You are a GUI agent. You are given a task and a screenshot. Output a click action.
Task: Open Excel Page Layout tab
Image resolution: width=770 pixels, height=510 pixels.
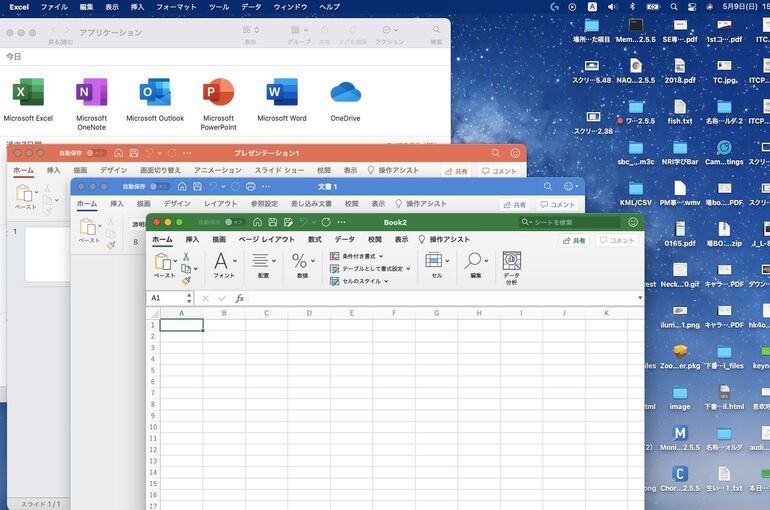coord(266,239)
